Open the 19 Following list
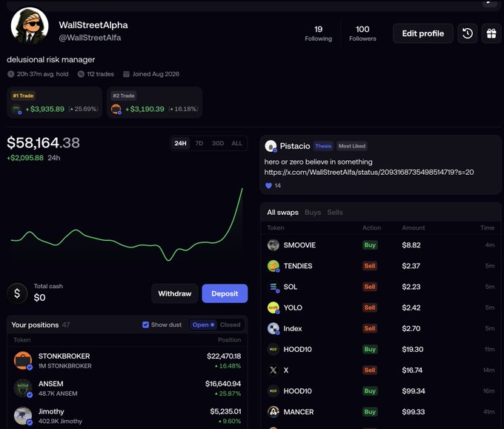Viewport: 504px width, 429px height. [318, 33]
